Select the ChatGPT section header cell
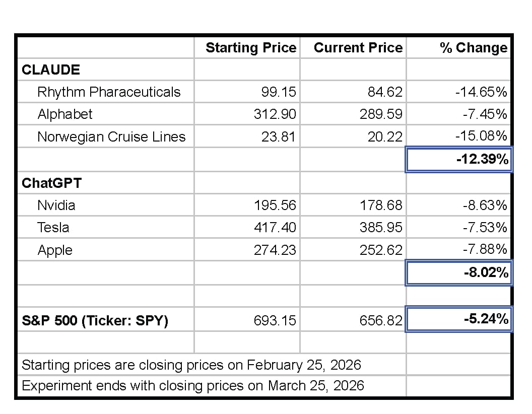This screenshot has width=532, height=414. 51,183
